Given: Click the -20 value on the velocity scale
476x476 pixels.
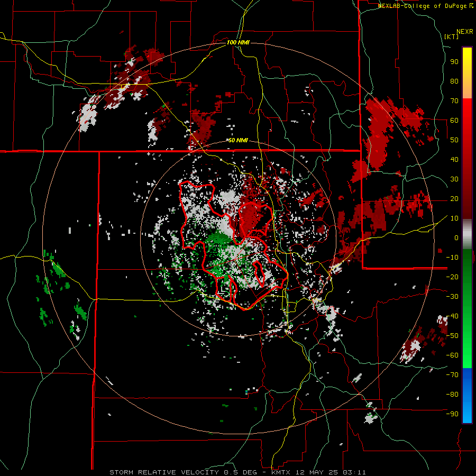Looking at the screenshot, I should 452,277.
